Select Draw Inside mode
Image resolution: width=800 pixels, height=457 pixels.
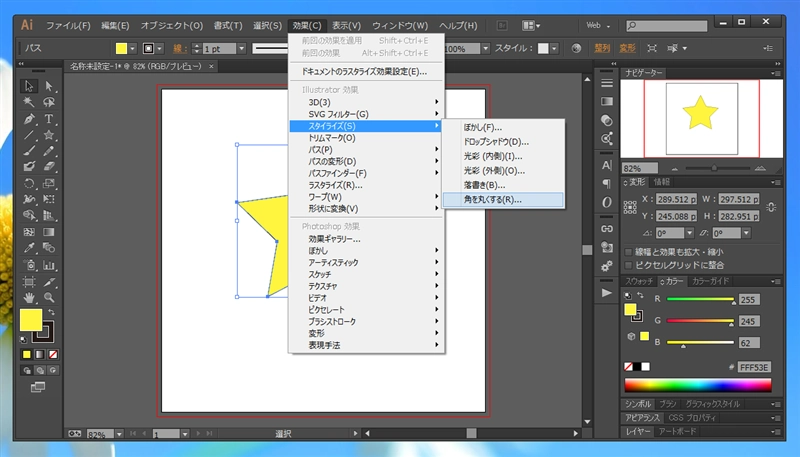click(x=53, y=370)
